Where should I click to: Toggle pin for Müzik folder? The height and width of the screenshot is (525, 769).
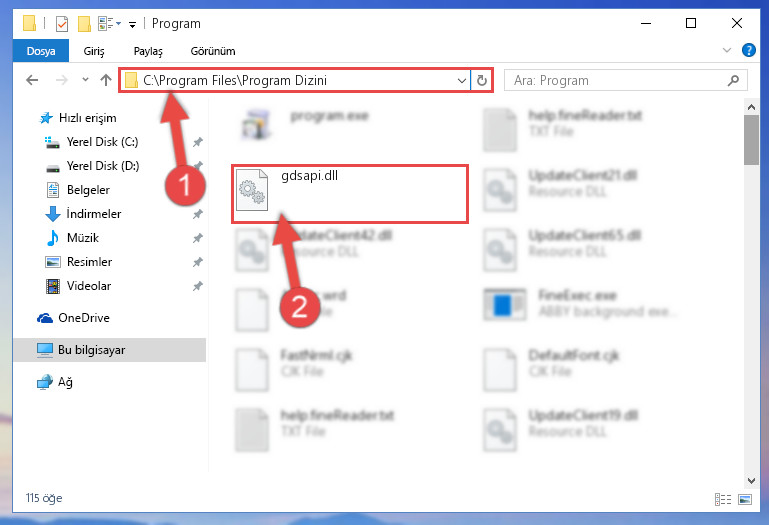coord(198,238)
